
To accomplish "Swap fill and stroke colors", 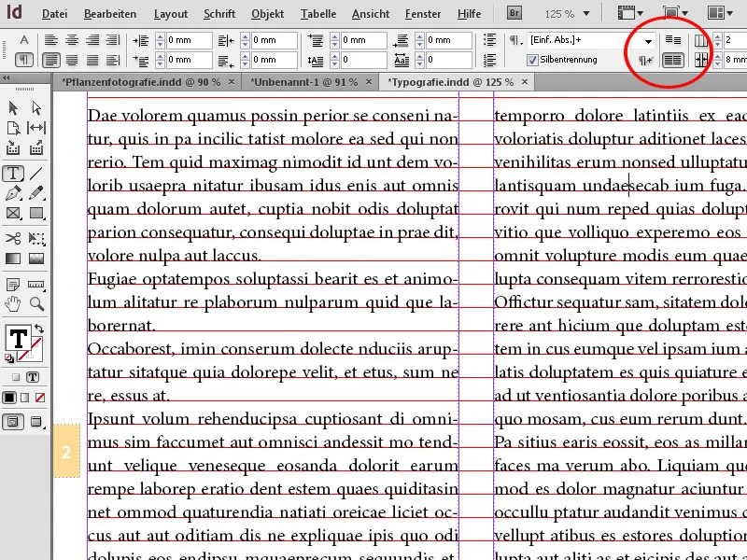I will (39, 329).
